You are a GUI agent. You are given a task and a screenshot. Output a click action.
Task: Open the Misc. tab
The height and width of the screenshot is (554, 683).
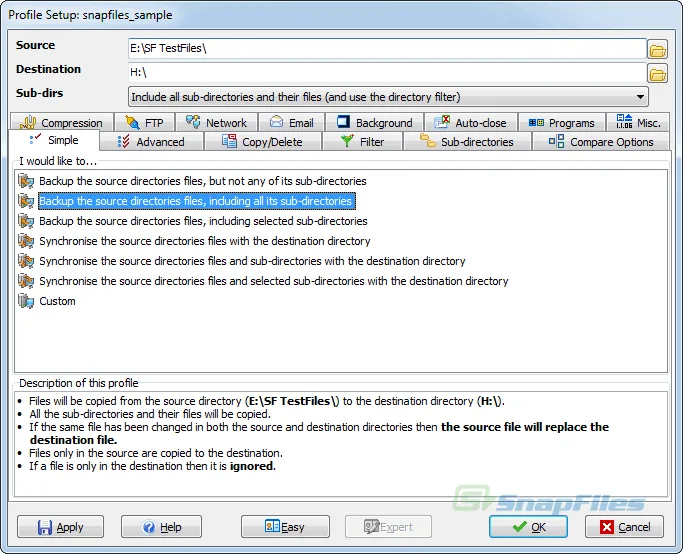click(x=638, y=123)
